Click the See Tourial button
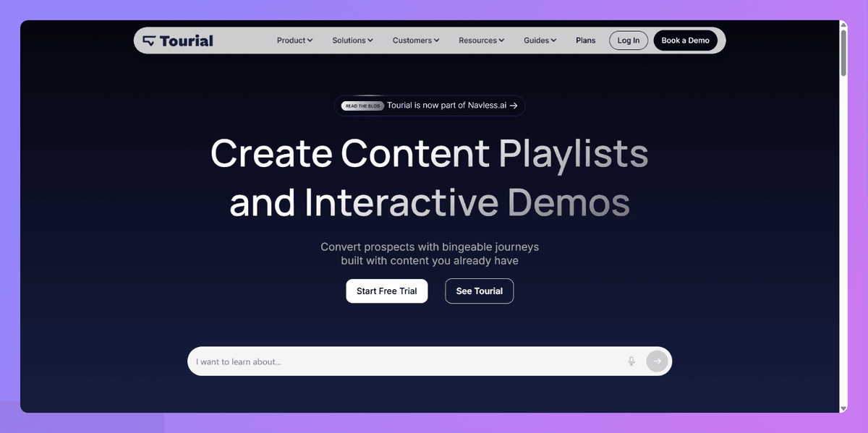This screenshot has height=433, width=868. pos(479,291)
